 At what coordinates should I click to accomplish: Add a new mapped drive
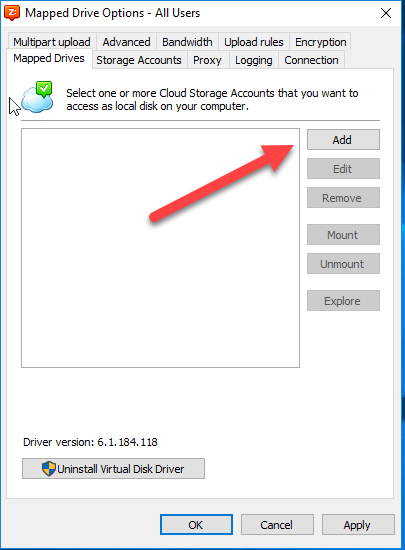coord(343,140)
